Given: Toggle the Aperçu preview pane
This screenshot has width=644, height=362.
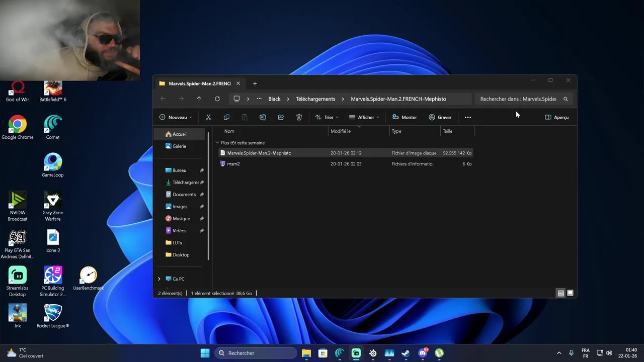Looking at the screenshot, I should (x=557, y=117).
